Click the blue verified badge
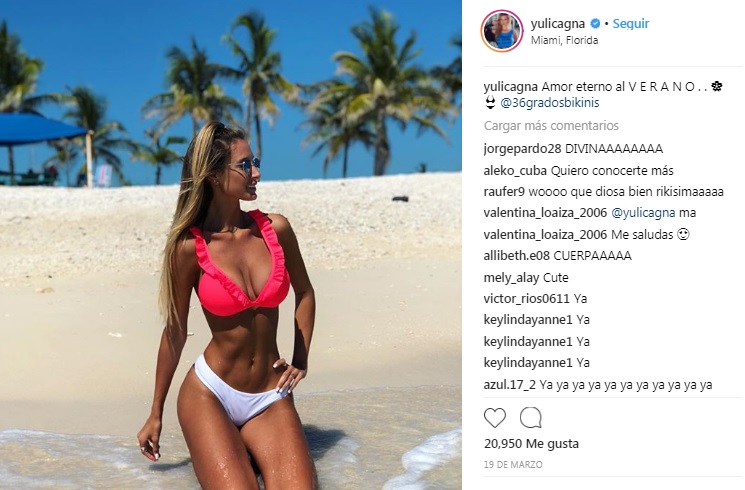 [595, 23]
